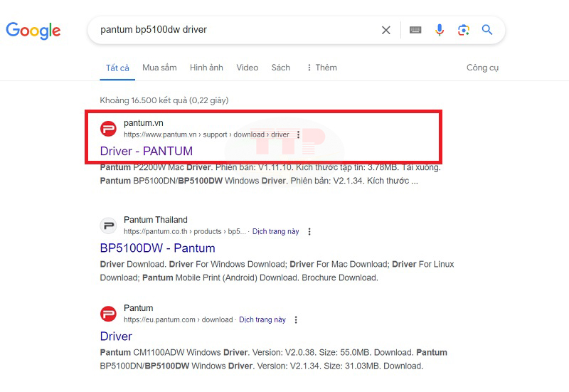Open three-dot menu for eu.pantum.com result
The image size is (569, 392).
tap(296, 319)
